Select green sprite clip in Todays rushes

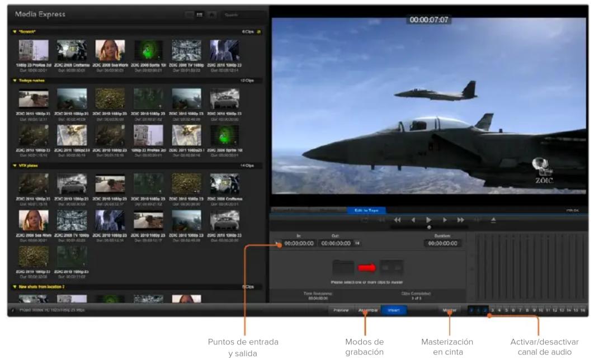click(225, 136)
